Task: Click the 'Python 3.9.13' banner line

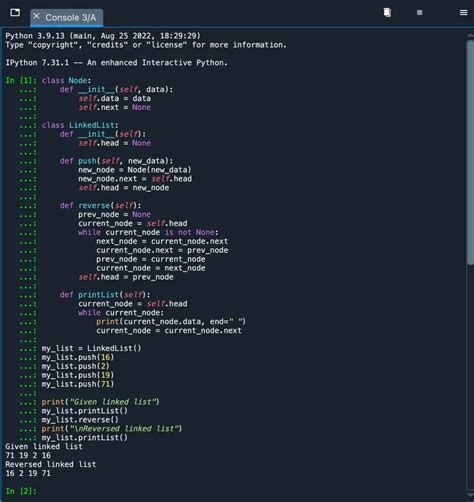Action: click(103, 36)
